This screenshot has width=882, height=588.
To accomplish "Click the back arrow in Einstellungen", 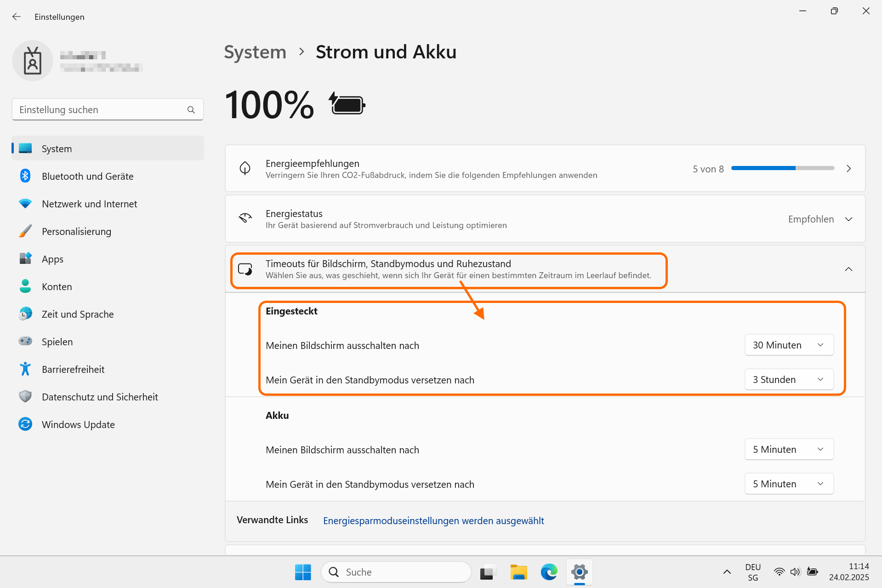I will (x=17, y=17).
